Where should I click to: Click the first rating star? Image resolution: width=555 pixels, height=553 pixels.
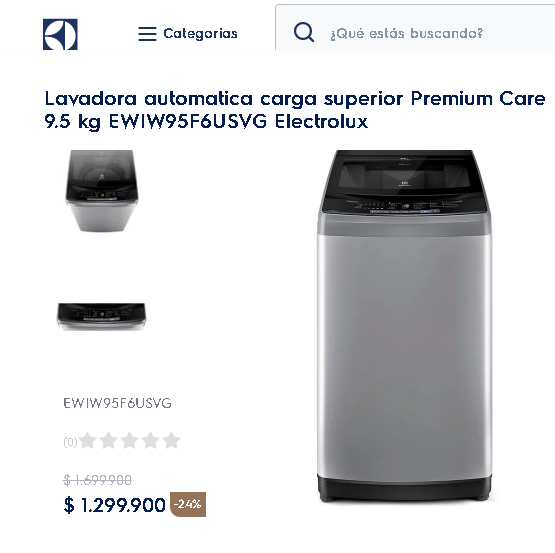88,440
